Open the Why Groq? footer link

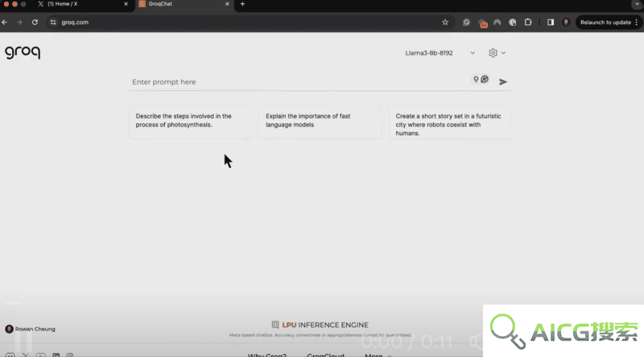[x=267, y=355]
